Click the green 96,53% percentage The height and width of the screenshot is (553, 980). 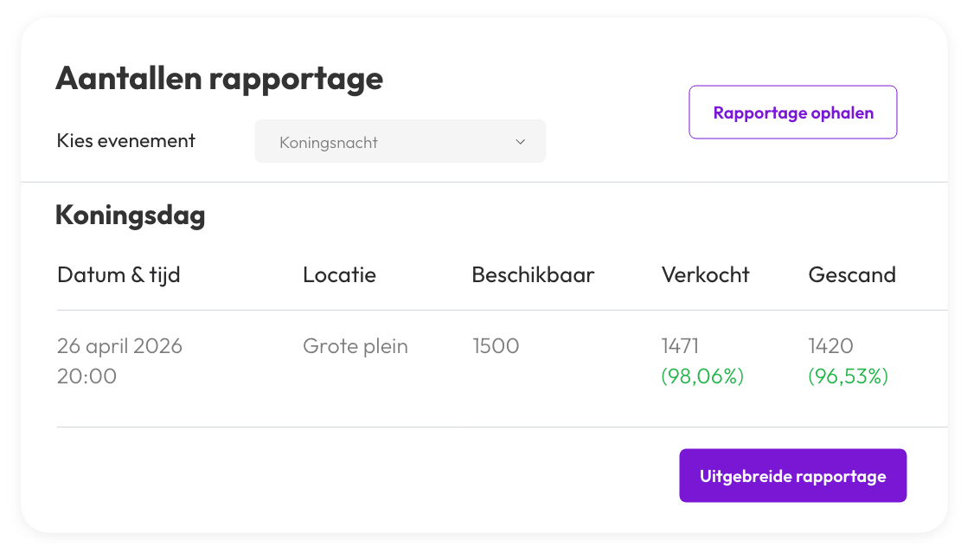pyautogui.click(x=848, y=376)
